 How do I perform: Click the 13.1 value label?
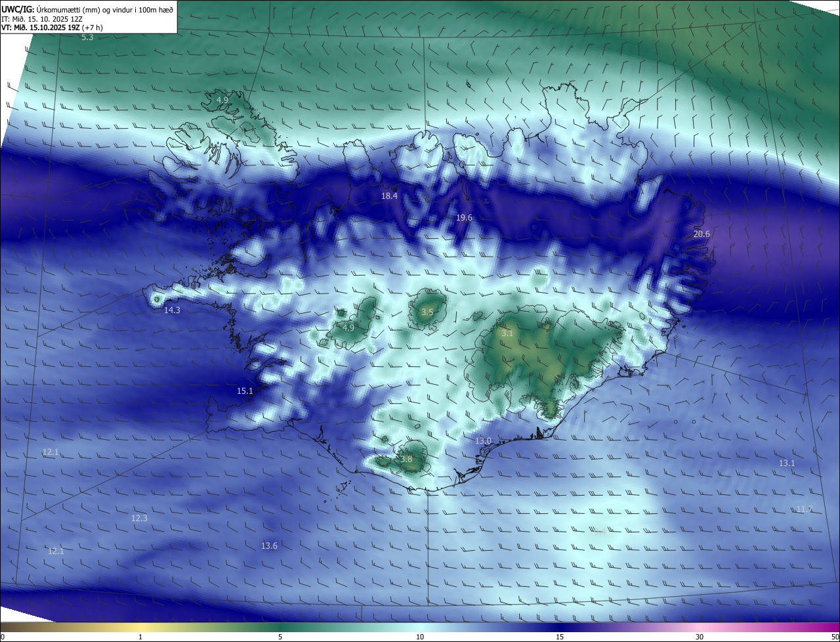[x=787, y=463]
